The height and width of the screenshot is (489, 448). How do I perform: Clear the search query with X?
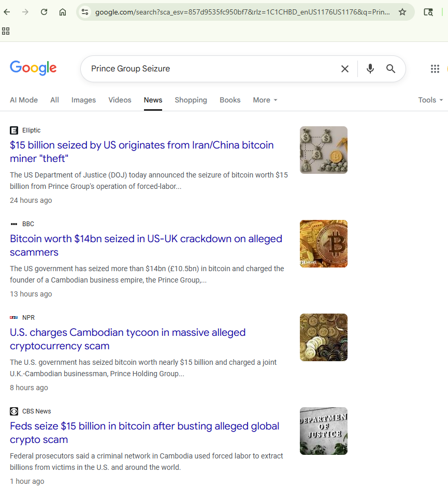click(x=344, y=69)
